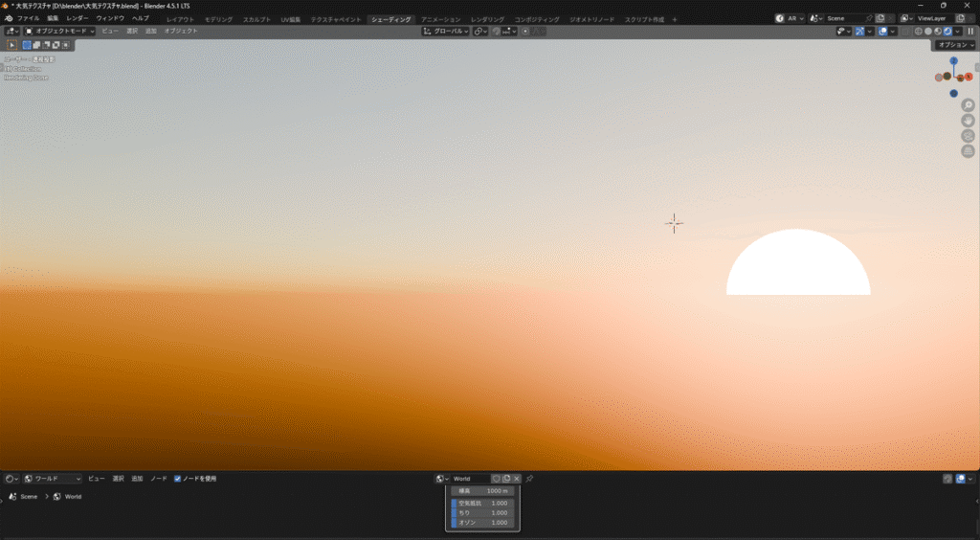Switch to the テクスチャペイント workspace tab
The height and width of the screenshot is (540, 980).
(x=336, y=19)
